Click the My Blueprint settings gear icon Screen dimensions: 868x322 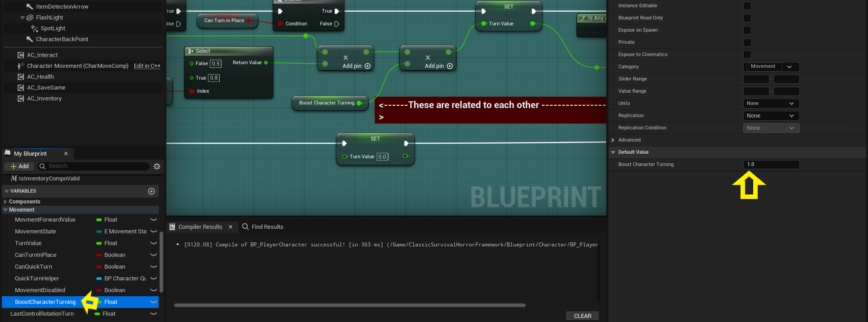tap(157, 166)
